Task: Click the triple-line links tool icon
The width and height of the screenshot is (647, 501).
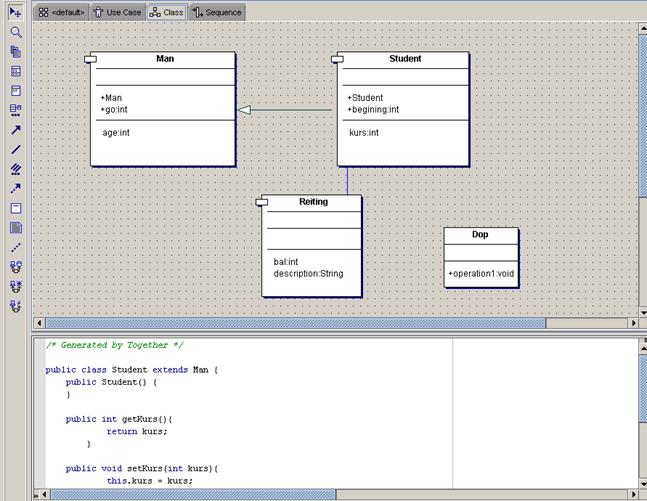Action: [15, 169]
